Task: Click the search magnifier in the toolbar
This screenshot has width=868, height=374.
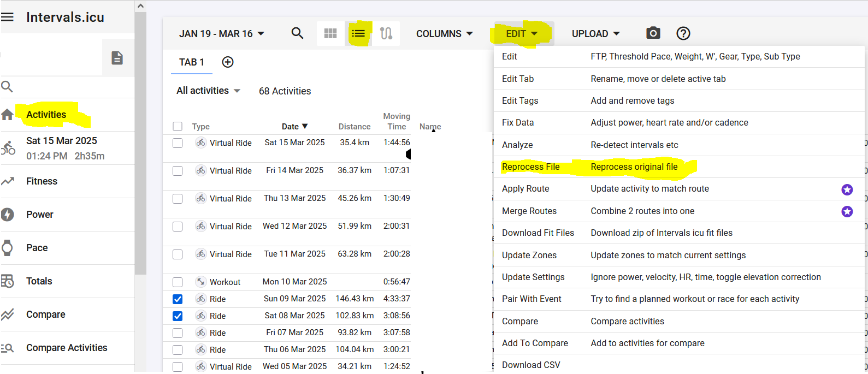Action: [297, 33]
